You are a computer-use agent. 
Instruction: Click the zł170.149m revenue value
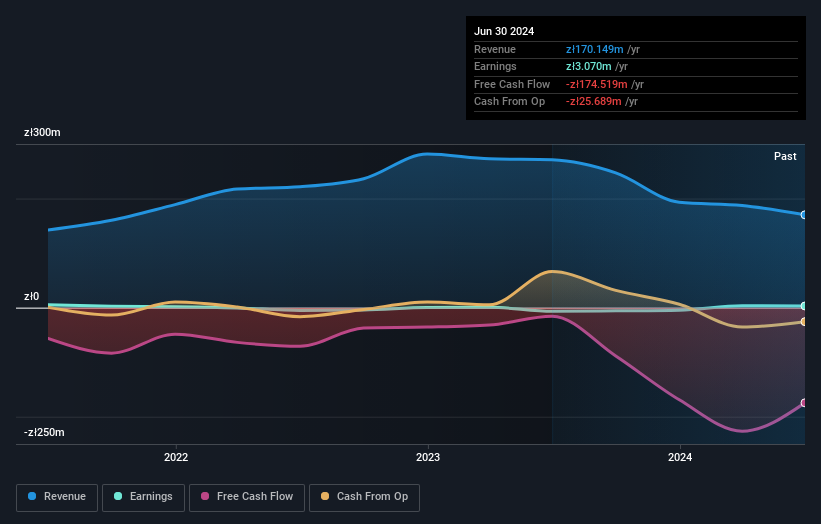(594, 49)
